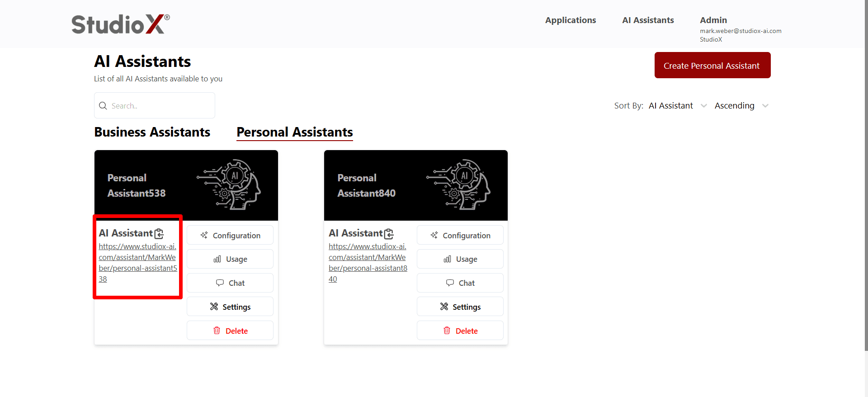The width and height of the screenshot is (868, 397).
Task: Expand the Ascending sort order dropdown
Action: 741,106
